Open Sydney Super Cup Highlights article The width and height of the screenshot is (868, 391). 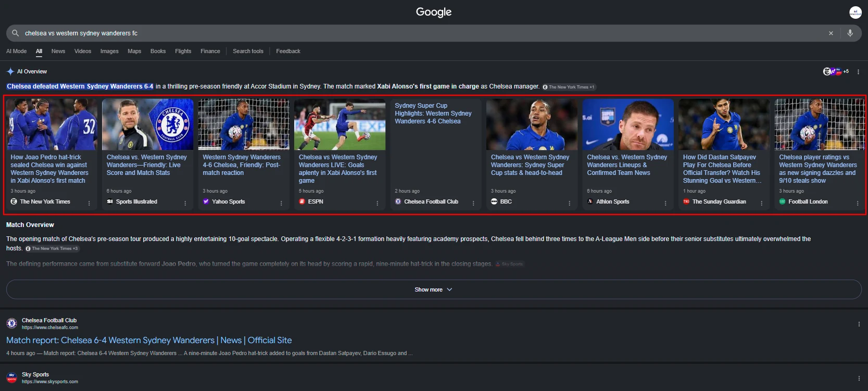(433, 113)
